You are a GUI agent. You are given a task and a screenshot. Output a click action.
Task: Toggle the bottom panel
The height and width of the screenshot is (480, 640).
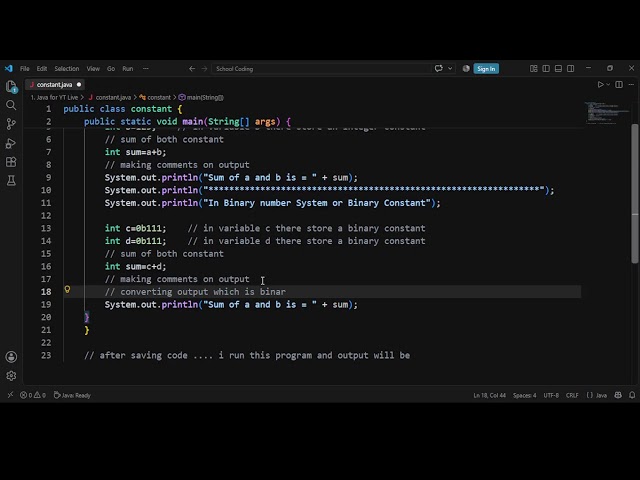pos(558,69)
